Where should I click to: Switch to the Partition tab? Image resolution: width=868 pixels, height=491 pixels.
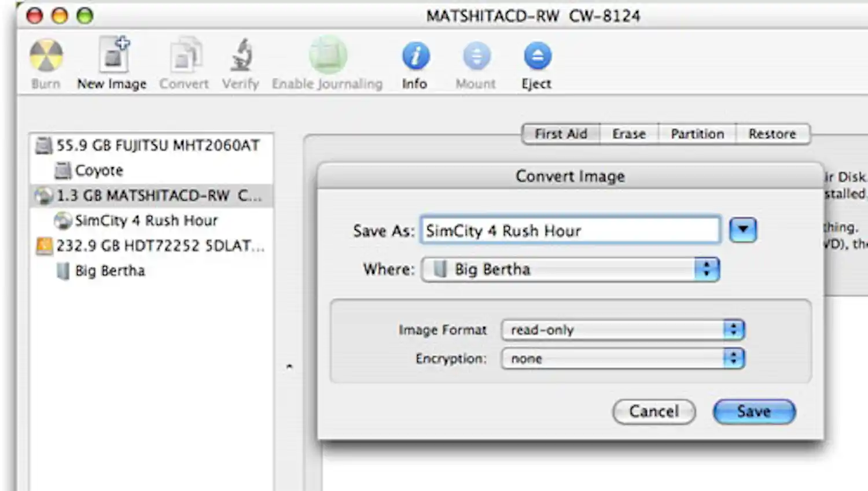pyautogui.click(x=697, y=134)
